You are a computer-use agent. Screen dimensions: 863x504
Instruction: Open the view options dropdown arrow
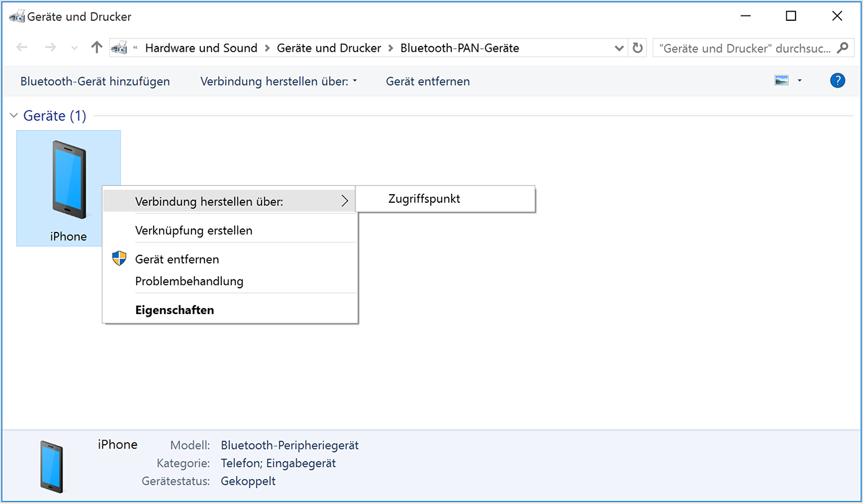click(x=800, y=81)
